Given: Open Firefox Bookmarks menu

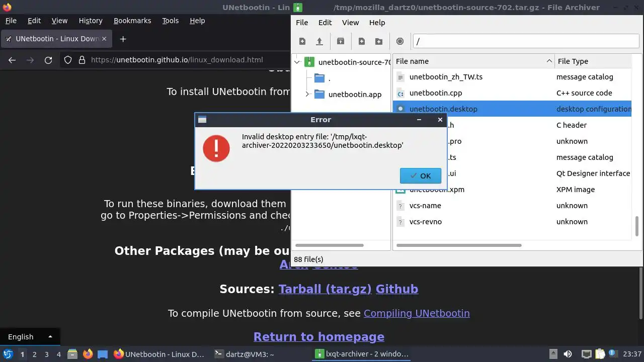Looking at the screenshot, I should [132, 21].
